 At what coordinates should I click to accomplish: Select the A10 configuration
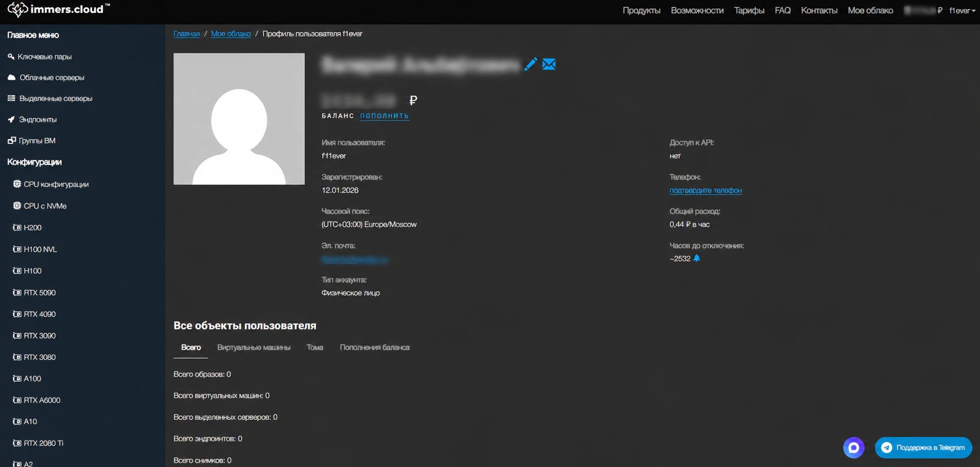coord(25,422)
